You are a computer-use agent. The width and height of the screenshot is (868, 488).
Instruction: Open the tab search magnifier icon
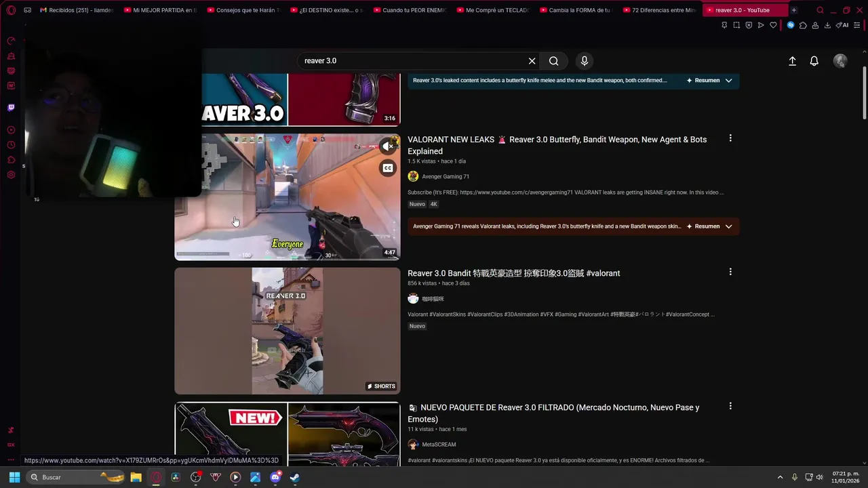coord(820,10)
